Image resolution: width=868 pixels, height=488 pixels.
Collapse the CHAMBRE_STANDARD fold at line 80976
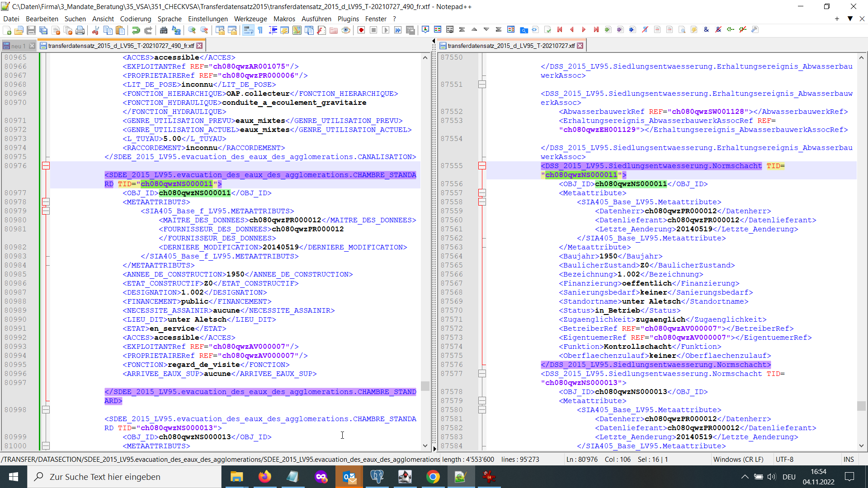pos(46,166)
